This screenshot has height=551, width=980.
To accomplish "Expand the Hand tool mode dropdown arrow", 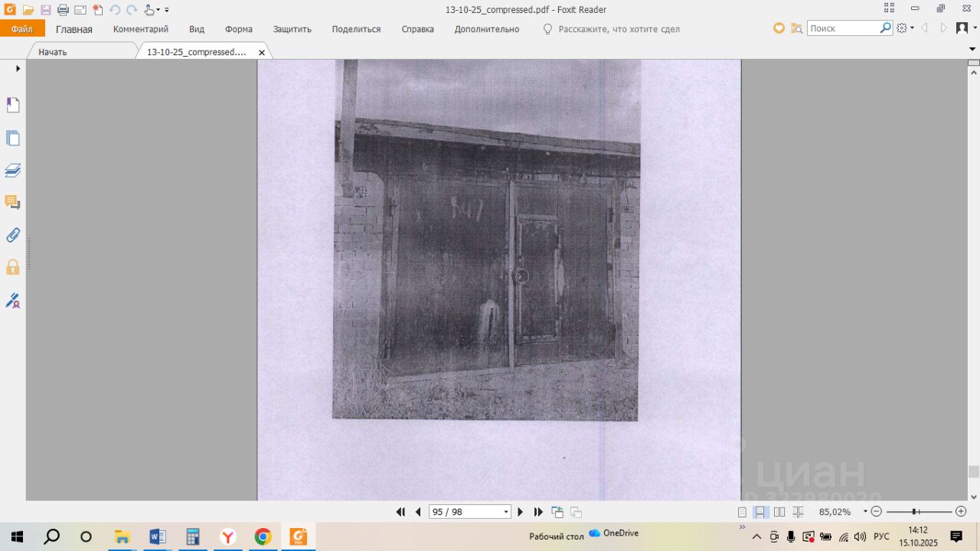I will pyautogui.click(x=158, y=10).
